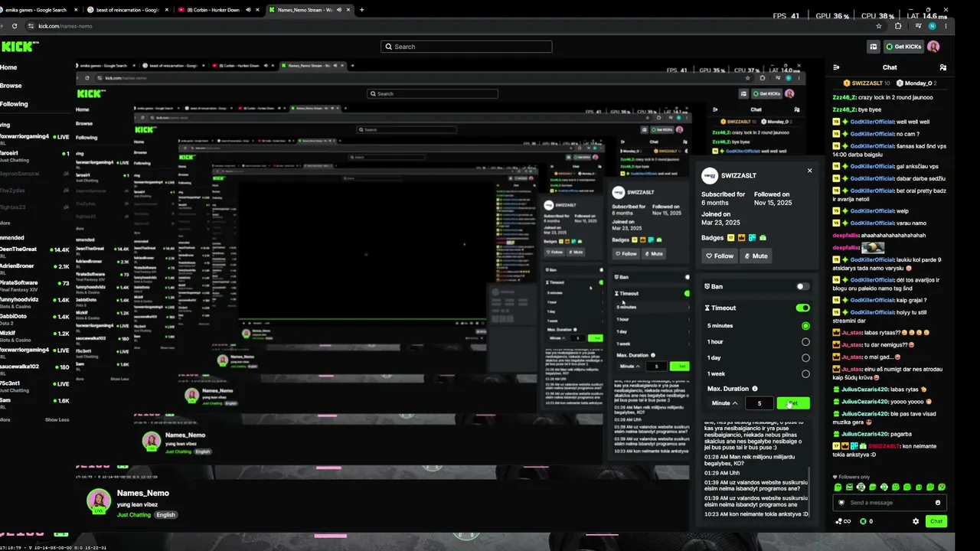Open the Get KICKs shop
This screenshot has height=551, width=980.
(903, 47)
